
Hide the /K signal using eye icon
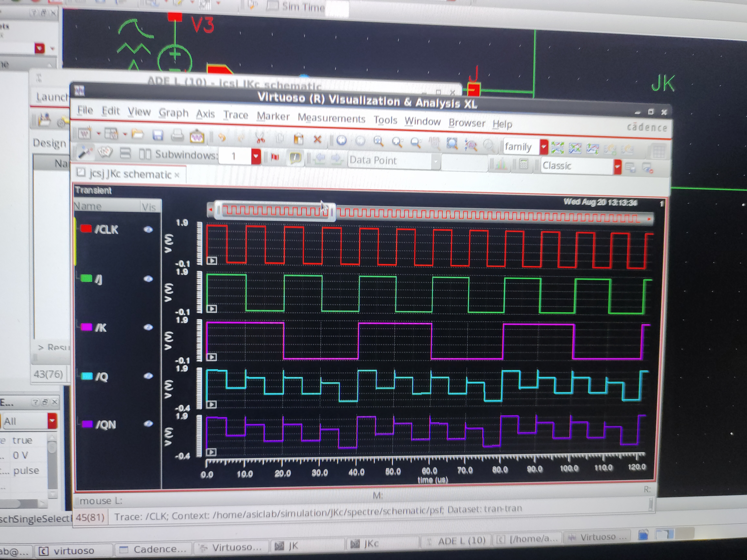click(148, 327)
